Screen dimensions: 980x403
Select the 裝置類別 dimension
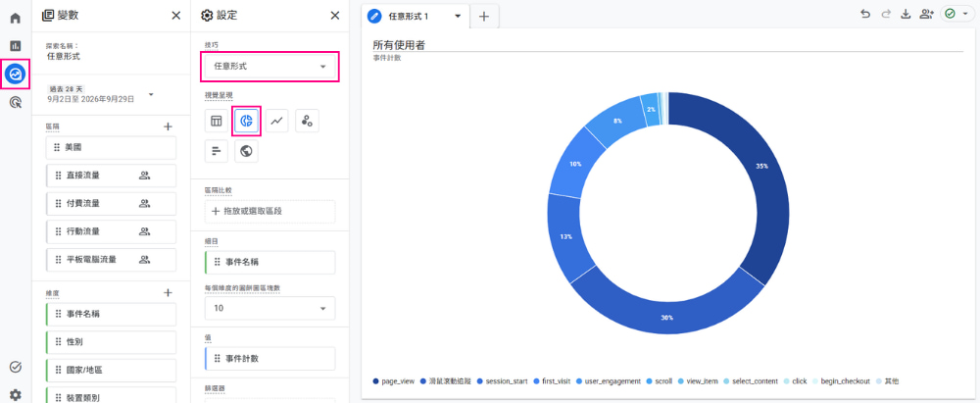coord(111,395)
